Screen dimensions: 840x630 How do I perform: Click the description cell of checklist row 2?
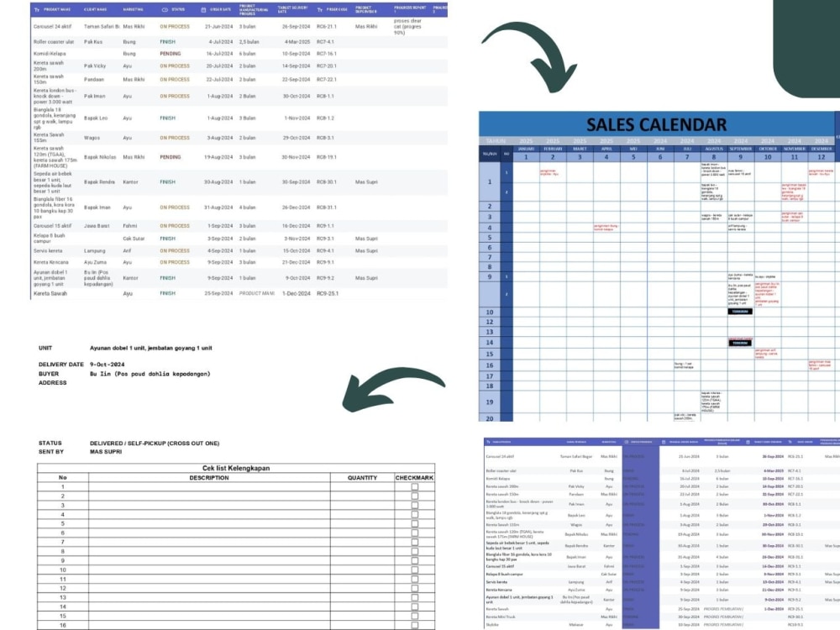pos(209,496)
